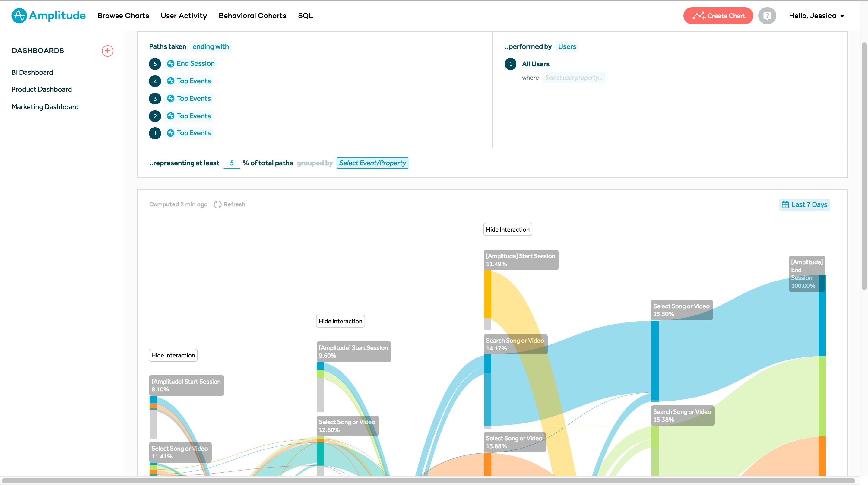Click the End Session event Amplitude icon
The width and height of the screenshot is (868, 485).
170,64
